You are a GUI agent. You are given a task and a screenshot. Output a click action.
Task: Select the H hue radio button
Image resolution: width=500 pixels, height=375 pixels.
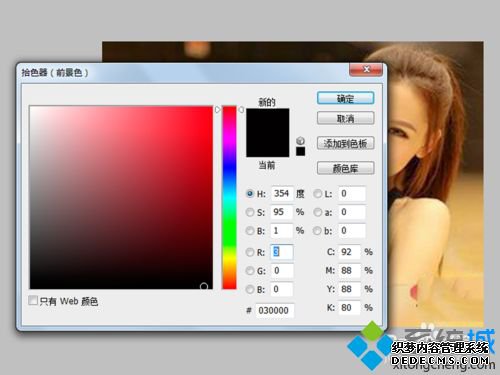(x=250, y=193)
